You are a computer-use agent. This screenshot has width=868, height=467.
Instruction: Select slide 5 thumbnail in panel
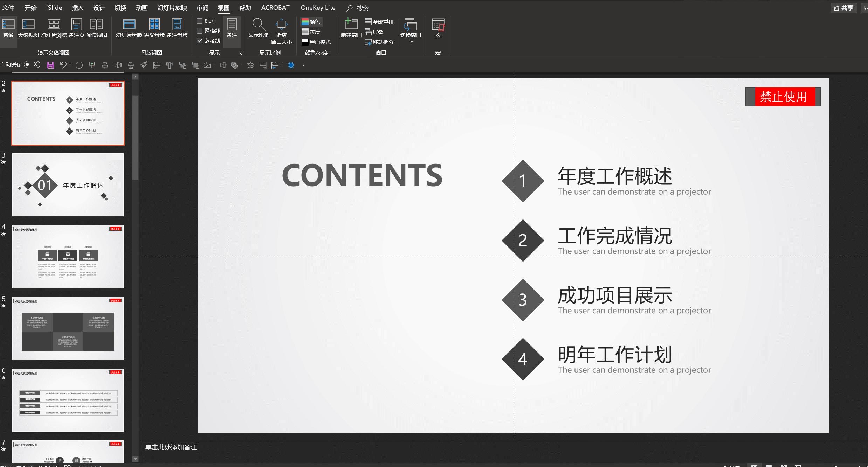(x=68, y=328)
